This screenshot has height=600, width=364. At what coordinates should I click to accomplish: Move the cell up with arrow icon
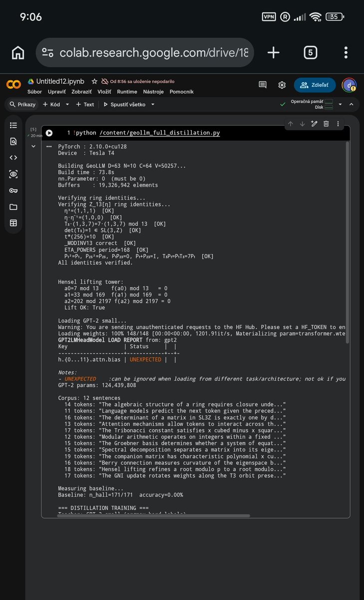pyautogui.click(x=291, y=123)
